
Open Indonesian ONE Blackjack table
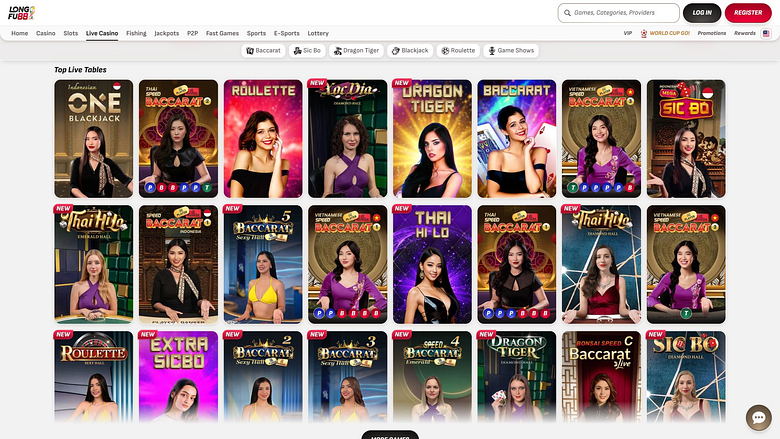(94, 139)
